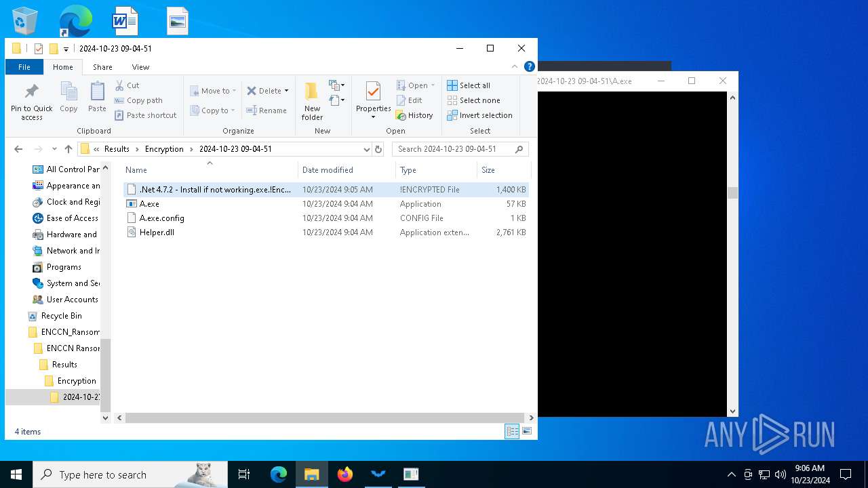Expand the Delete dropdown arrow
The width and height of the screenshot is (868, 488).
point(286,91)
